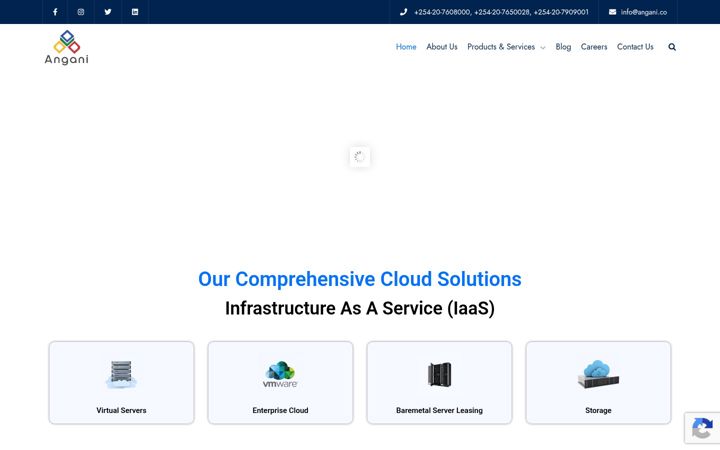This screenshot has height=450, width=720.
Task: Click the phone numbers link
Action: [x=501, y=12]
